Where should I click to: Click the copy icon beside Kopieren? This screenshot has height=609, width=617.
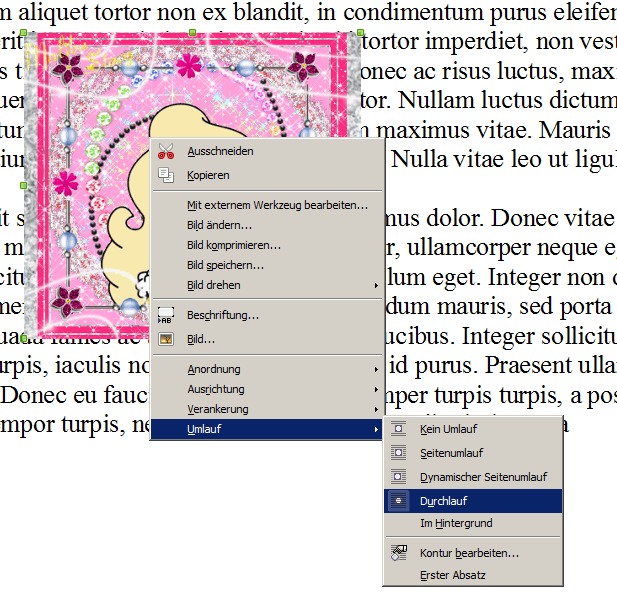pos(166,175)
